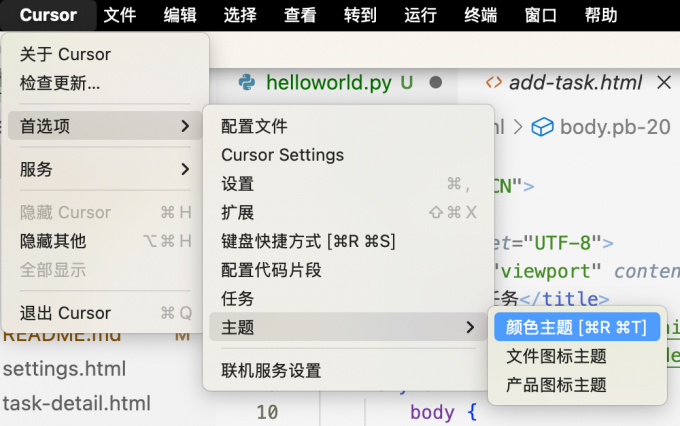Open the 帮助 menu
The width and height of the screenshot is (680, 426).
point(601,15)
